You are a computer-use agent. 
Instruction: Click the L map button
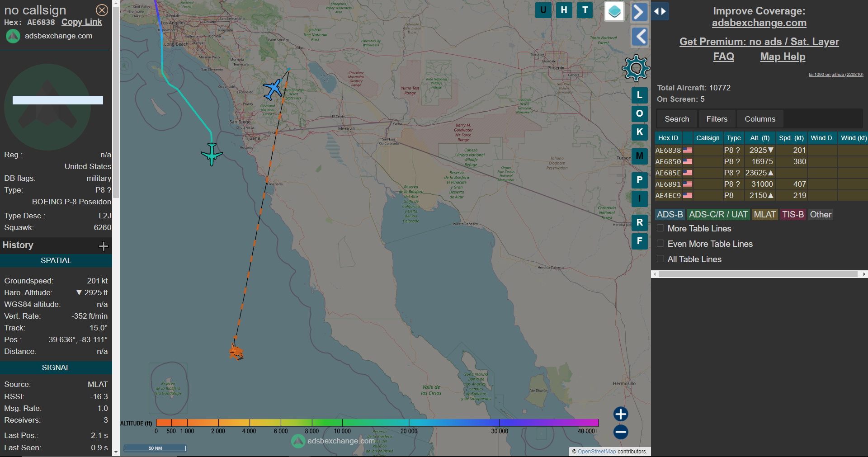point(639,95)
